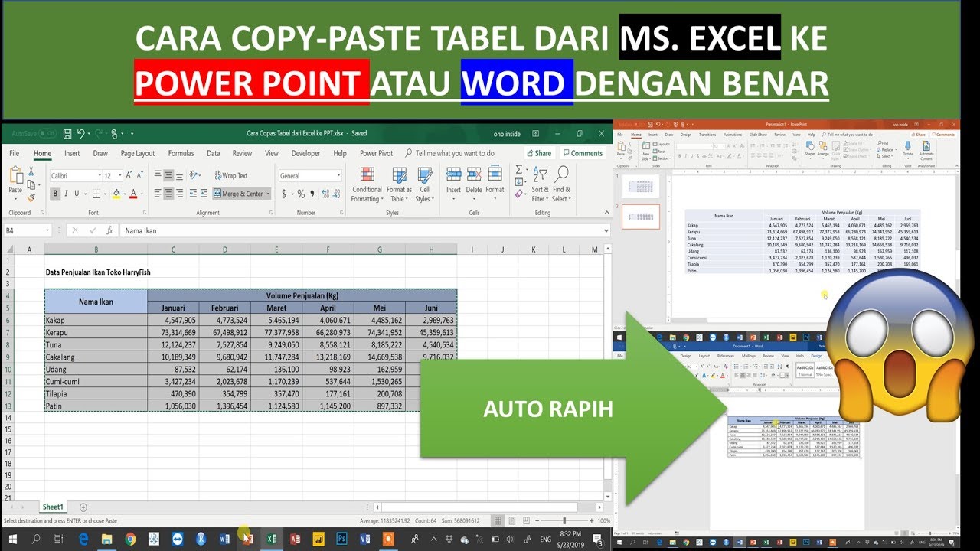980x551 pixels.
Task: Open Chrome from the Windows taskbar
Action: (130, 539)
